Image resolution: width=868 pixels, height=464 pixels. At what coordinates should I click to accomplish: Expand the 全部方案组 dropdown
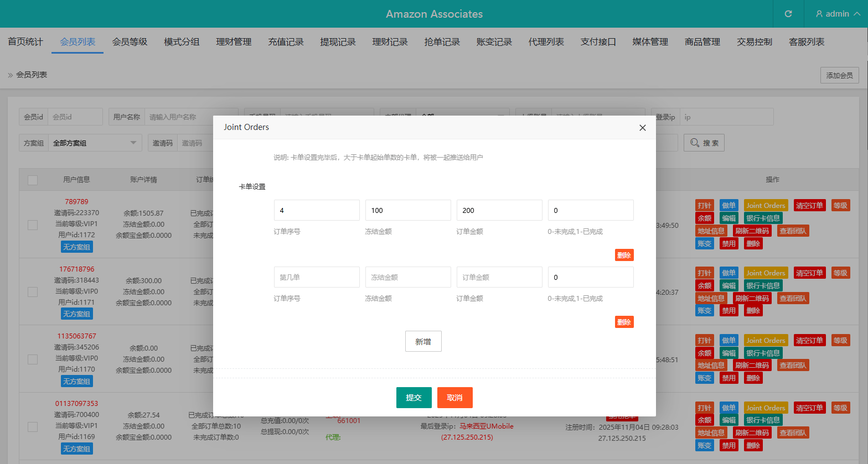tap(95, 143)
